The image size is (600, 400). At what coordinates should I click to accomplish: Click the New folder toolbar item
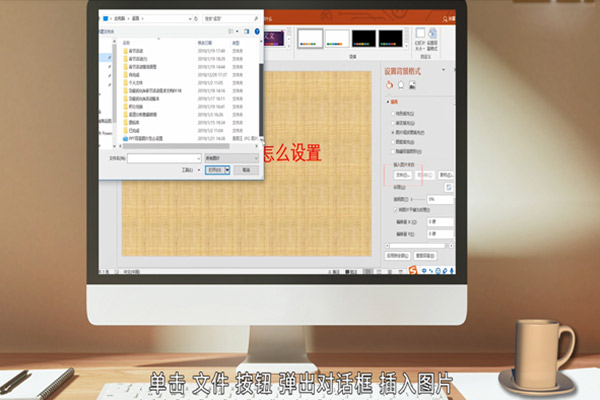[x=106, y=31]
